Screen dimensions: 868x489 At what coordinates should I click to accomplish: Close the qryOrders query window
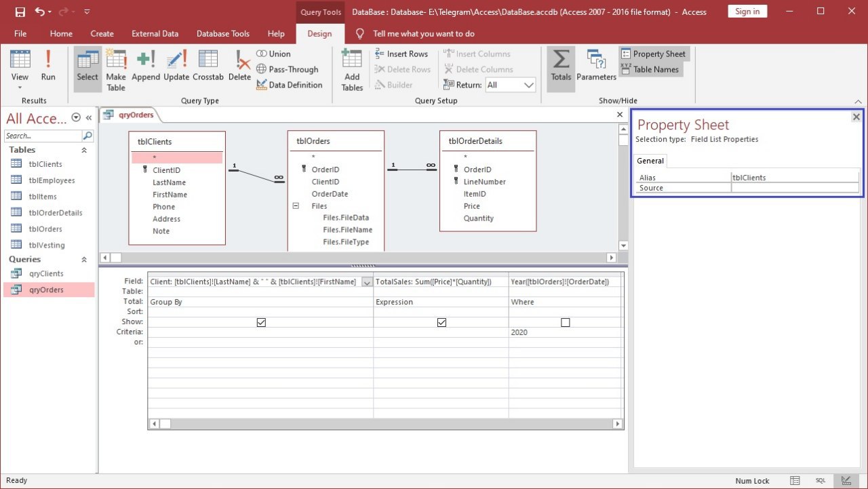(x=620, y=115)
